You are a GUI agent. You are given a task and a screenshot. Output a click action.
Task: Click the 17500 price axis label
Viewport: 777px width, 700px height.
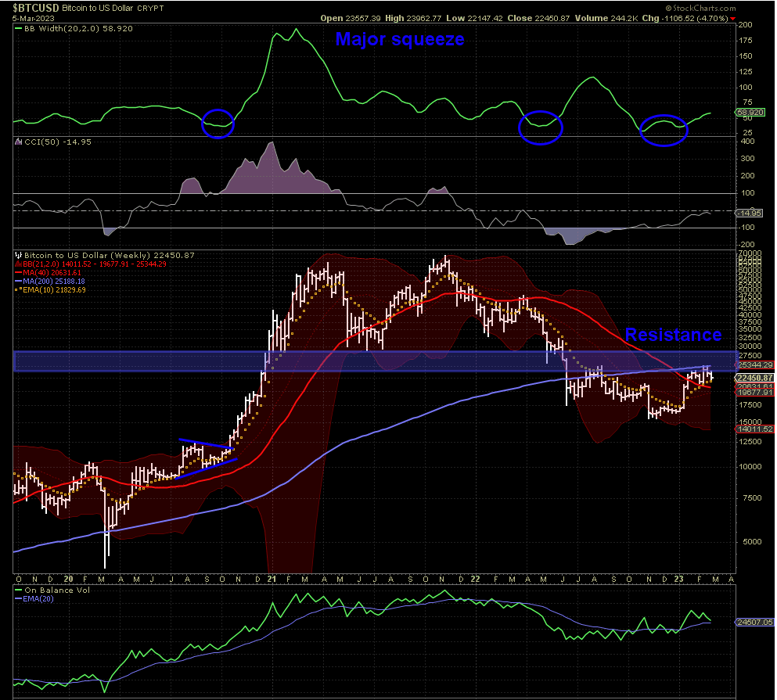pos(752,404)
